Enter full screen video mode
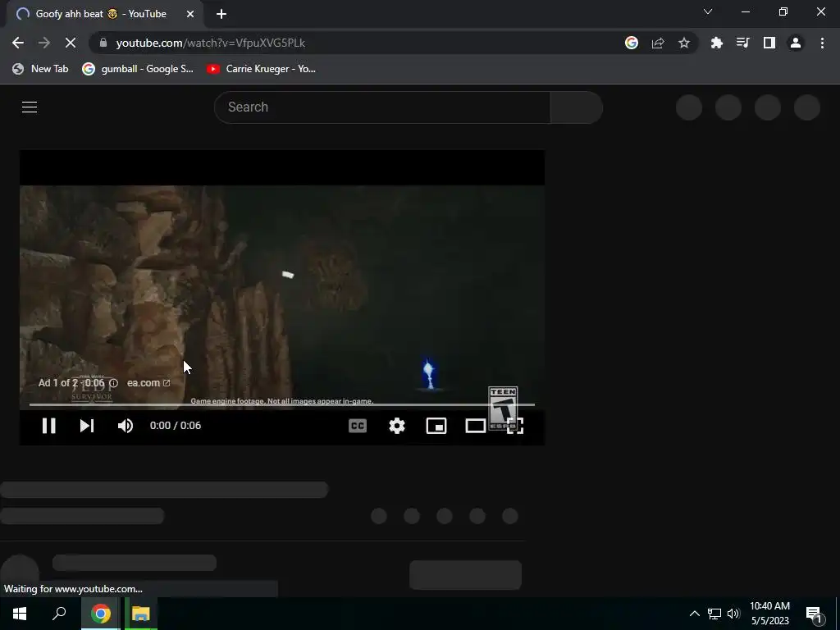This screenshot has height=630, width=840. [x=515, y=426]
